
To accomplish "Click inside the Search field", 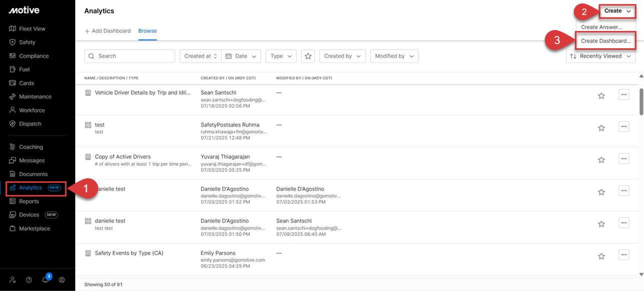I will (129, 56).
